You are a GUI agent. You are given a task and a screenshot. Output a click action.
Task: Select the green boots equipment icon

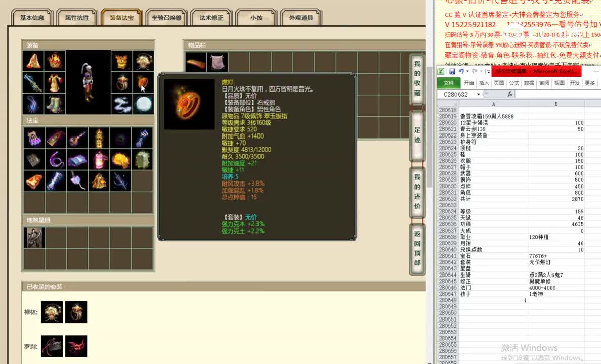click(55, 104)
